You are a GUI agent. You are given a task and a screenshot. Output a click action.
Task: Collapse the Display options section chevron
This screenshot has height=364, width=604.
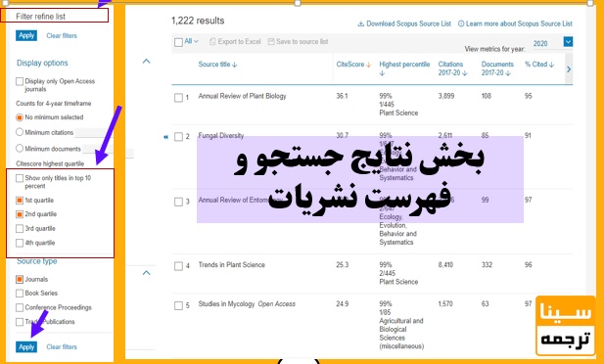[147, 61]
